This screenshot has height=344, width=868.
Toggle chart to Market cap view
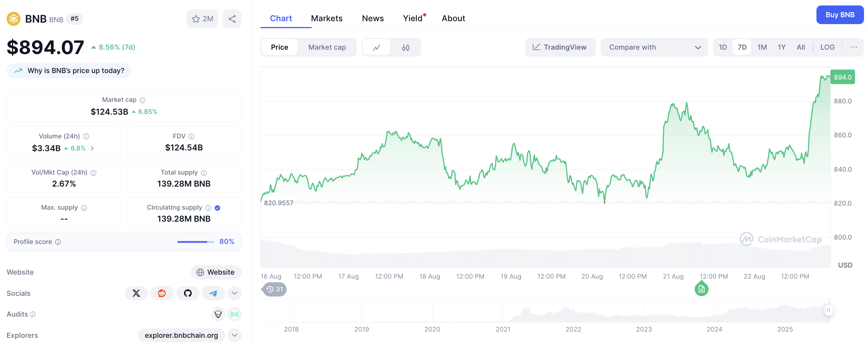tap(327, 47)
